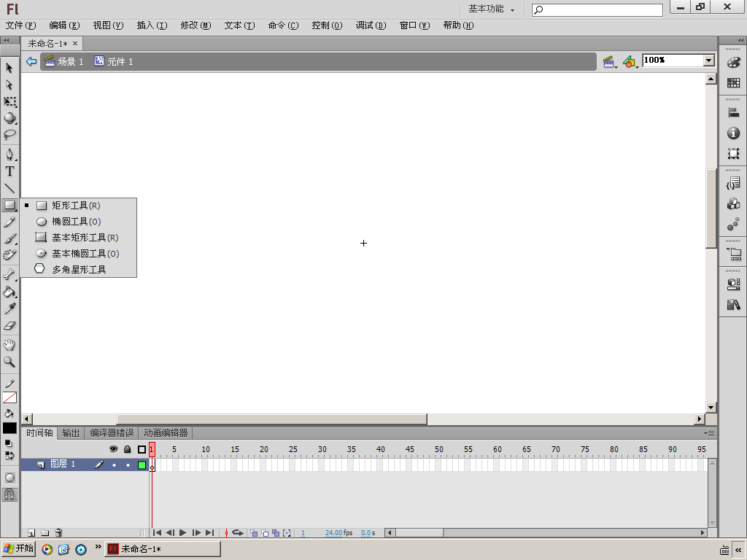Toggle timeline loop playback button
The height and width of the screenshot is (560, 747).
pos(238,533)
